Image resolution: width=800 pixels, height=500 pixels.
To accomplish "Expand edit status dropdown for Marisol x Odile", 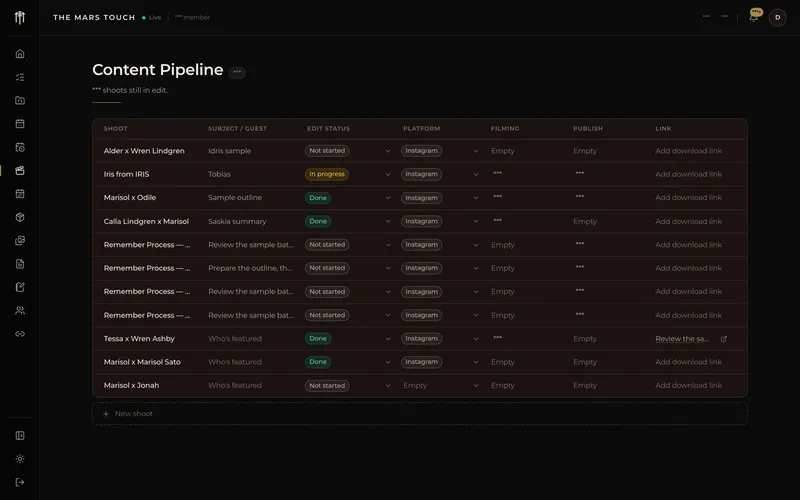I will pos(388,198).
